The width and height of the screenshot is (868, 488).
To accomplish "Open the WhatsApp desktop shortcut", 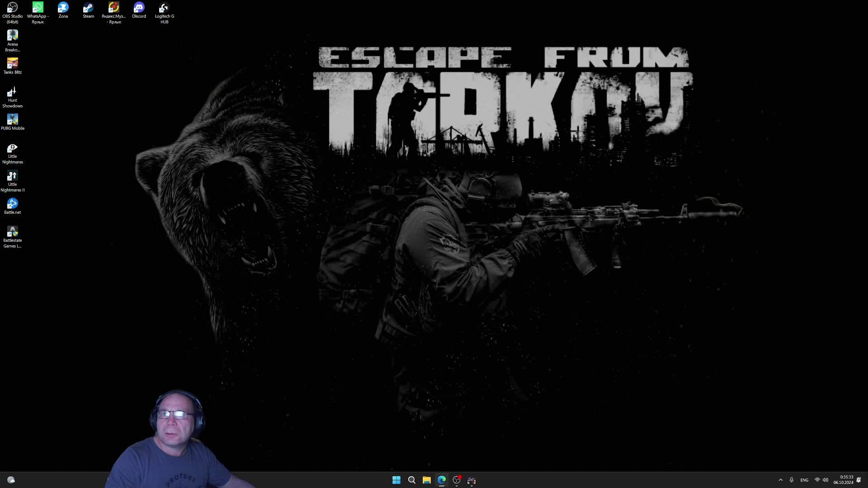I will [38, 13].
